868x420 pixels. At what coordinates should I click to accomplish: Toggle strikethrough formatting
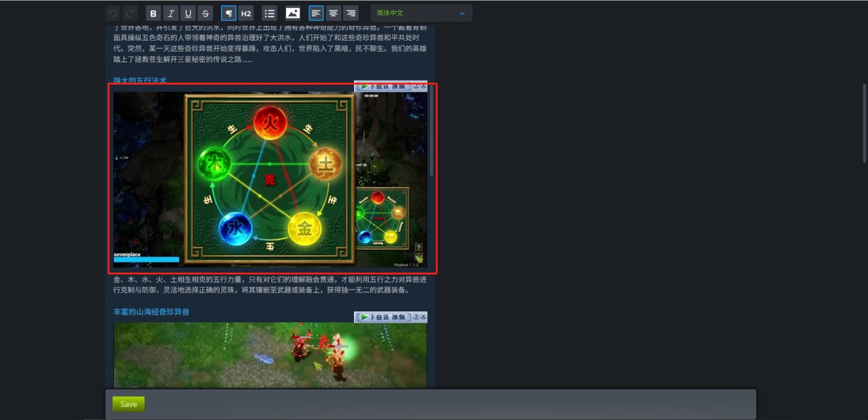coord(205,13)
